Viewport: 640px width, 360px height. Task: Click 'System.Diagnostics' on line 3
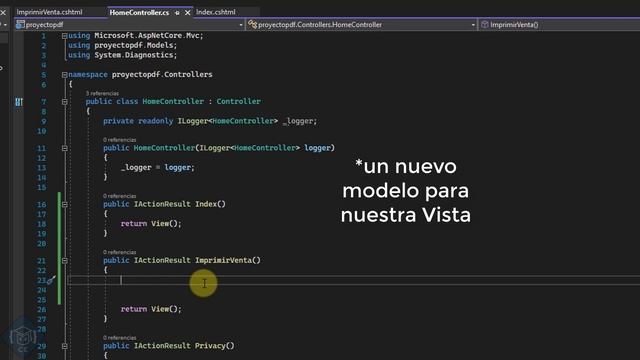coord(134,55)
